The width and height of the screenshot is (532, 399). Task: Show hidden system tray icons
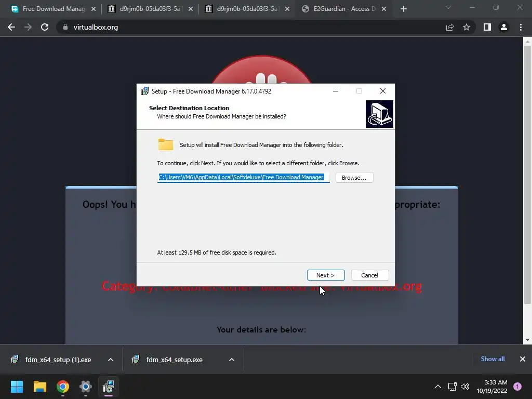point(438,387)
